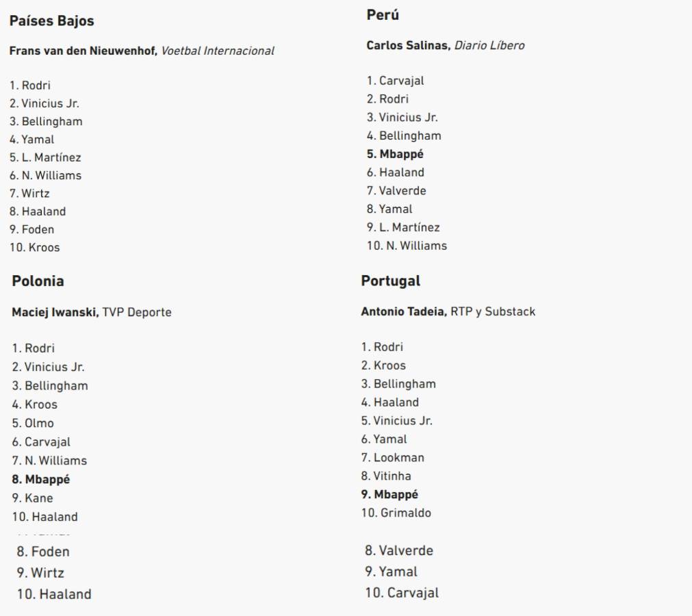This screenshot has width=692, height=616.
Task: Click Maciej Iwanski's name
Action: point(55,312)
